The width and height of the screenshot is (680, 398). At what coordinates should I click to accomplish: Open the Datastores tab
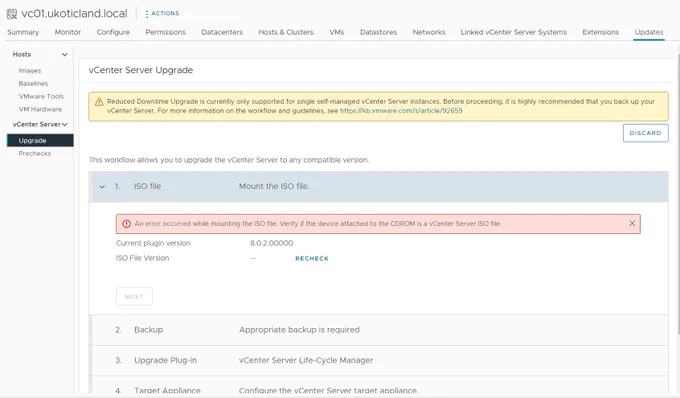point(378,32)
